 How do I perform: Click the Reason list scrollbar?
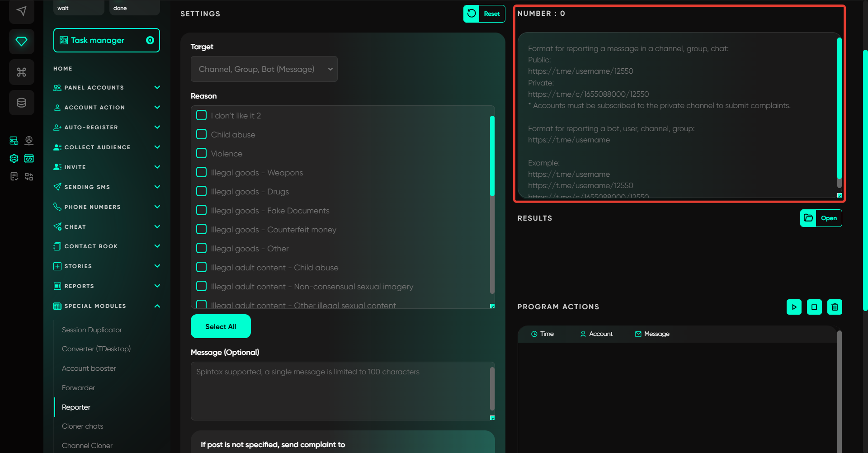coord(492,156)
